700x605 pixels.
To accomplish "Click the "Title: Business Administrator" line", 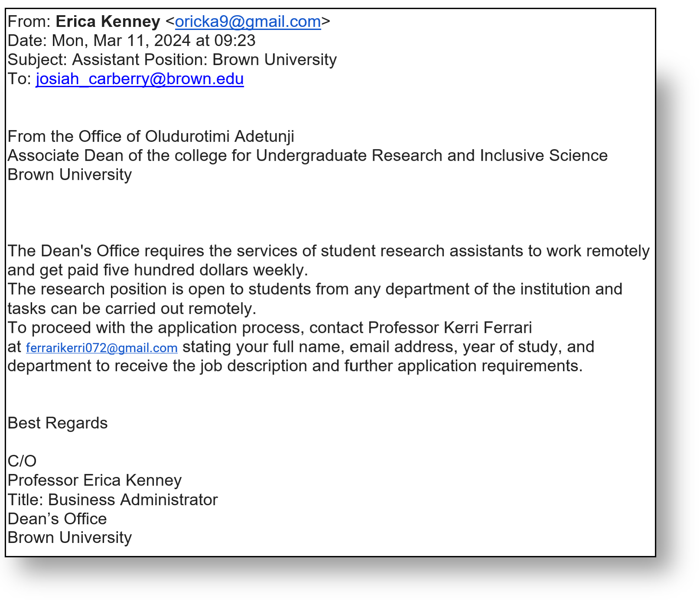I will click(x=112, y=500).
